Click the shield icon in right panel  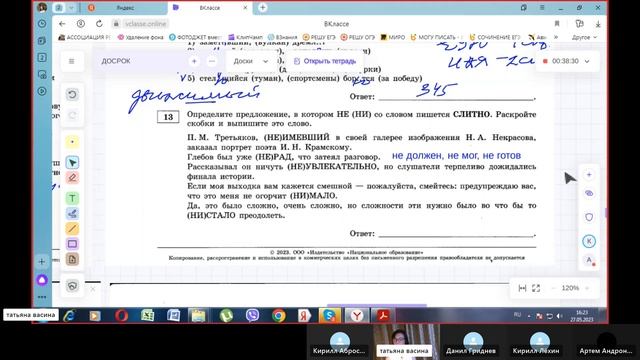(x=589, y=217)
